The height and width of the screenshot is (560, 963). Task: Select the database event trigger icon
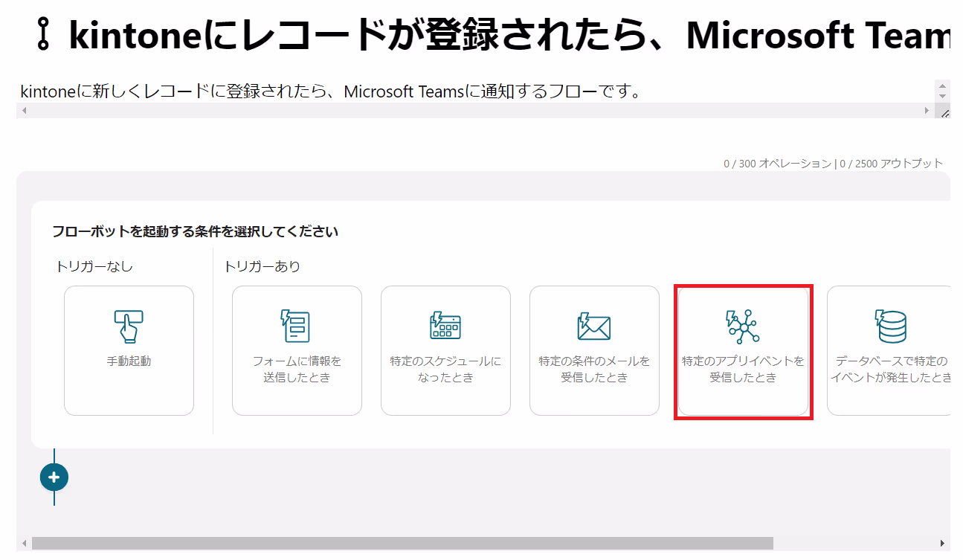click(x=891, y=326)
